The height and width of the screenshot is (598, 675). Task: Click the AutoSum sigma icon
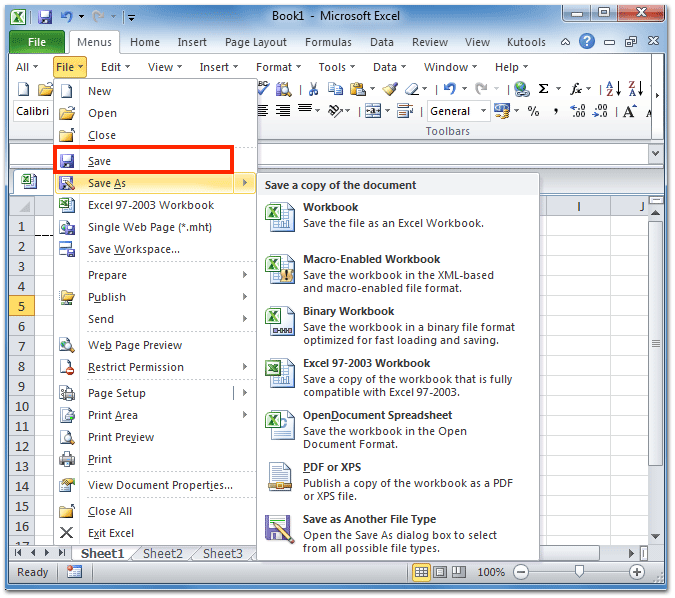[x=543, y=90]
